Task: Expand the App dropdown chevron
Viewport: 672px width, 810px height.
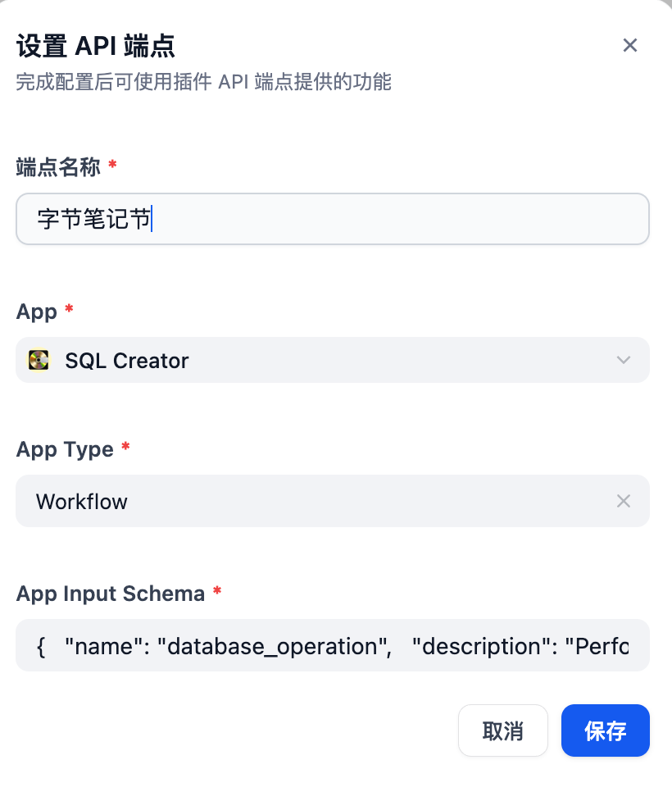Action: click(x=624, y=360)
